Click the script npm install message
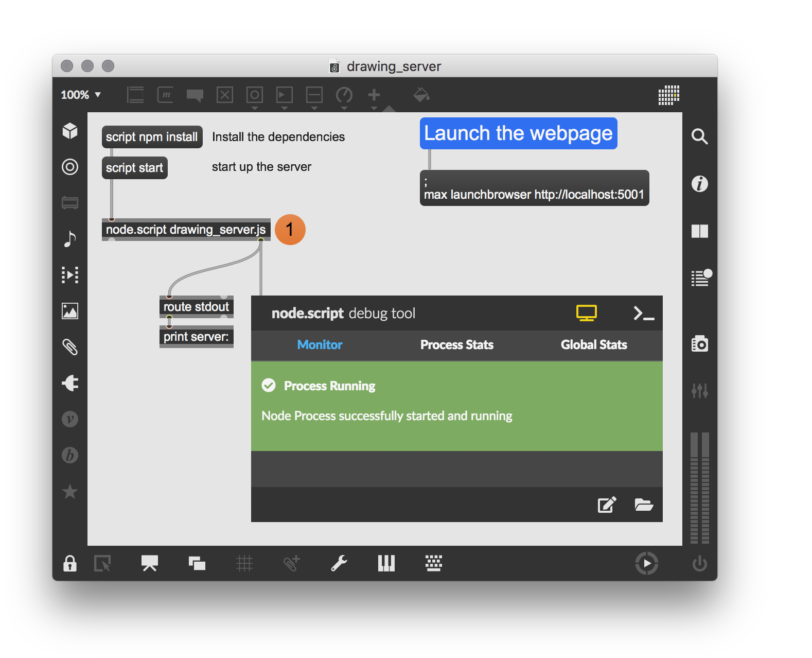This screenshot has height=658, width=812. 152,137
